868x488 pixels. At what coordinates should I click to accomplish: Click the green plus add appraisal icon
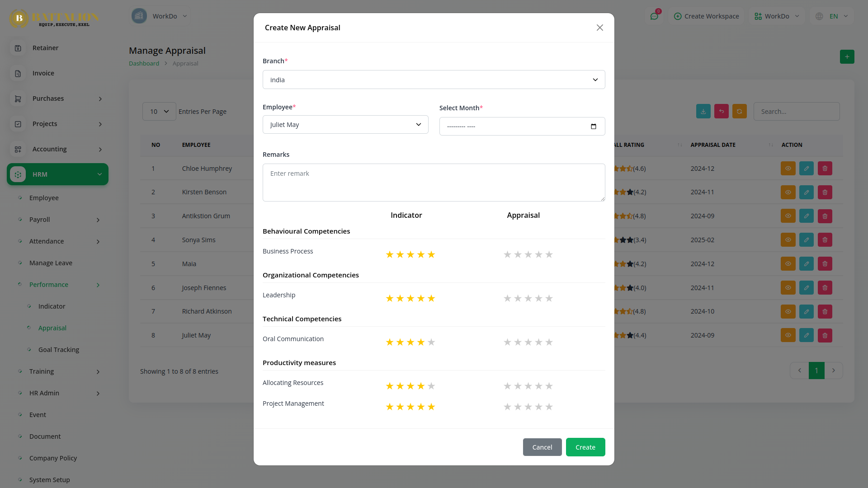[x=847, y=57]
